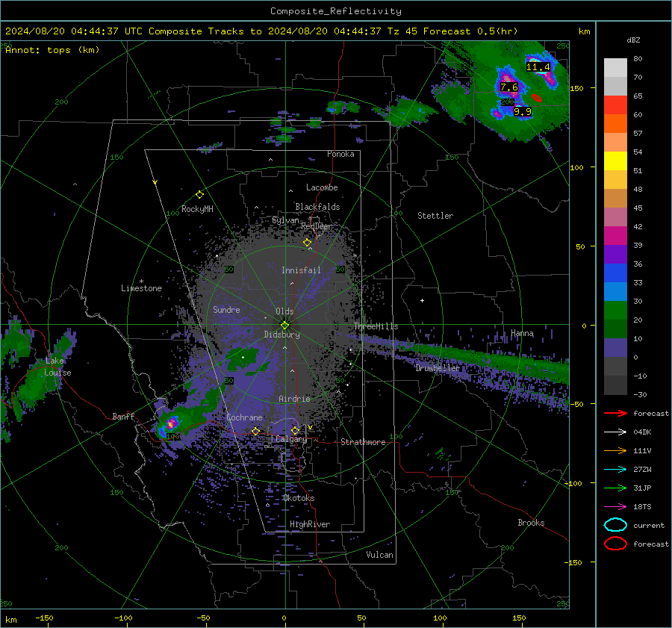
Task: Click the 'Annot: tops (km)' annotation text
Action: 52,50
